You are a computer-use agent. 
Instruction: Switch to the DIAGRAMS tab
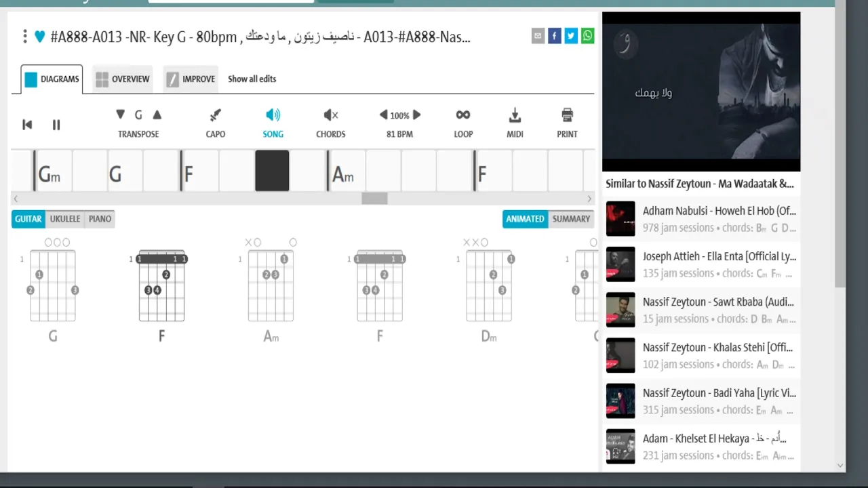52,79
